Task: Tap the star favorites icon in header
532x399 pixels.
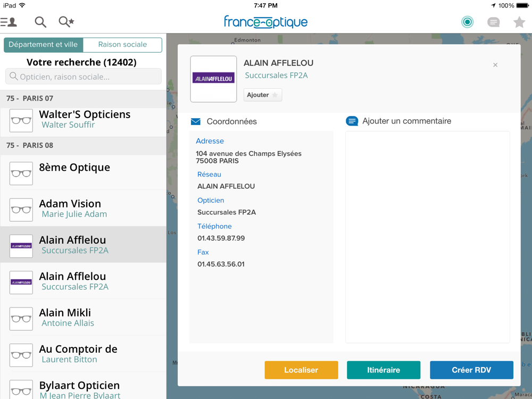Action: (519, 22)
